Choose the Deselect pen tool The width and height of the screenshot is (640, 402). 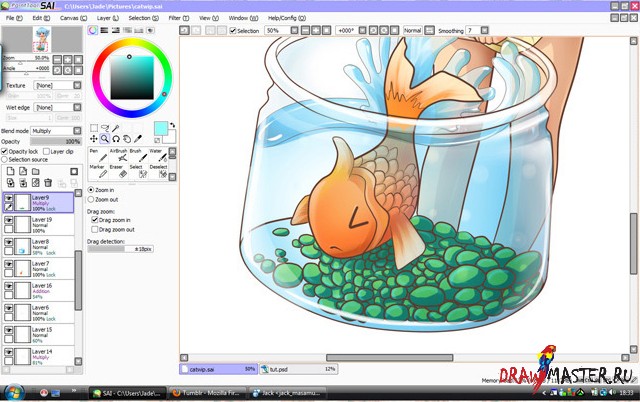click(x=158, y=171)
